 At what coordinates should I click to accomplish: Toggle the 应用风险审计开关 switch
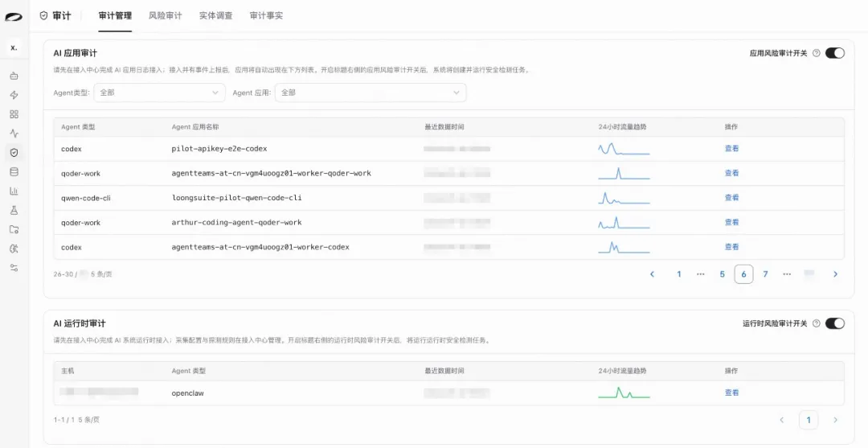[835, 53]
